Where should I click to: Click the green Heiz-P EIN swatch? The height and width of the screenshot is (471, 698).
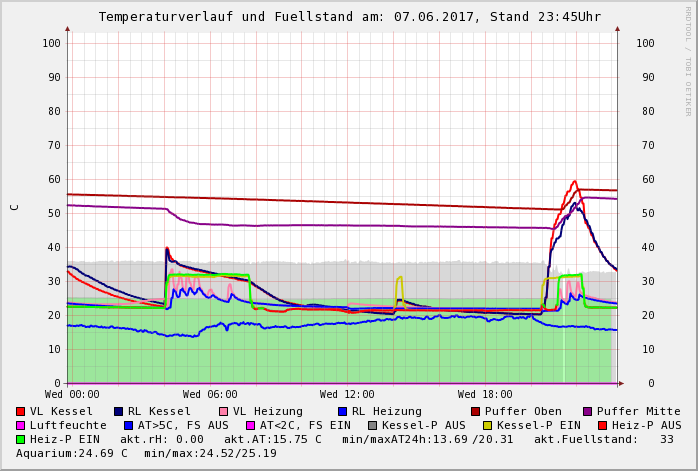coord(20,440)
